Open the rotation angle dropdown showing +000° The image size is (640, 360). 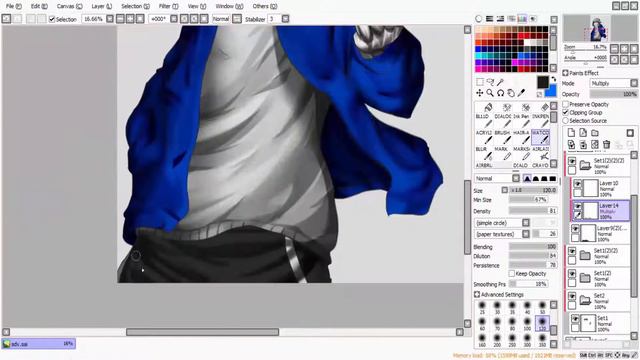click(174, 19)
